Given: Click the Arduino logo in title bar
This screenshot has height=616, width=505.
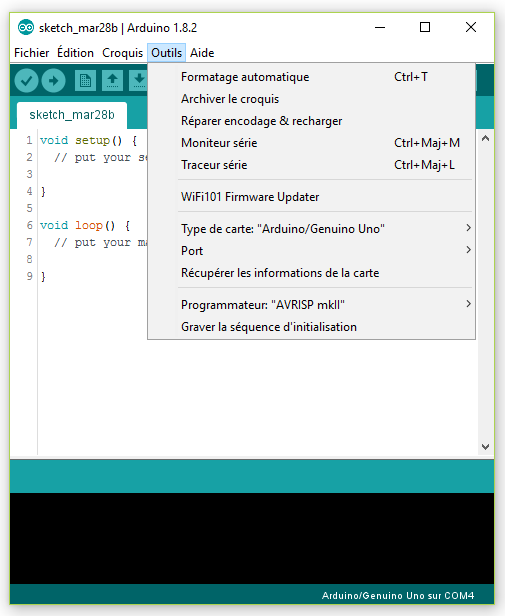Looking at the screenshot, I should (26, 28).
